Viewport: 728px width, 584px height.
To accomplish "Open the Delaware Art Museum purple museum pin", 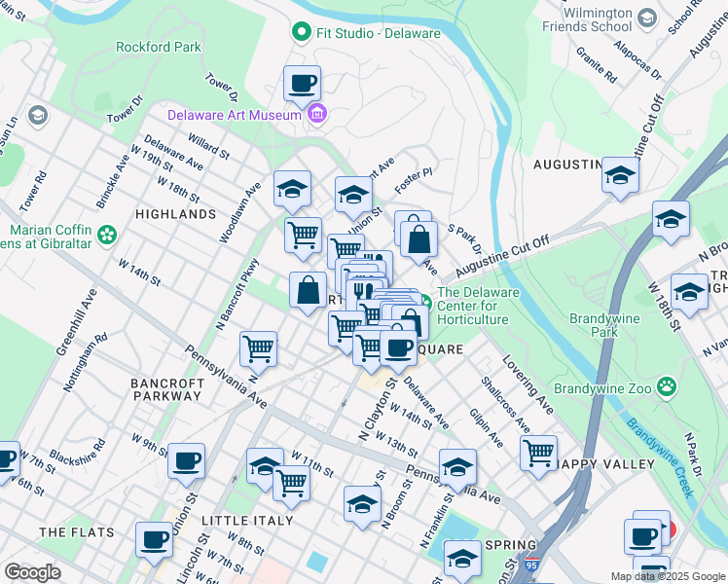I will [x=317, y=114].
